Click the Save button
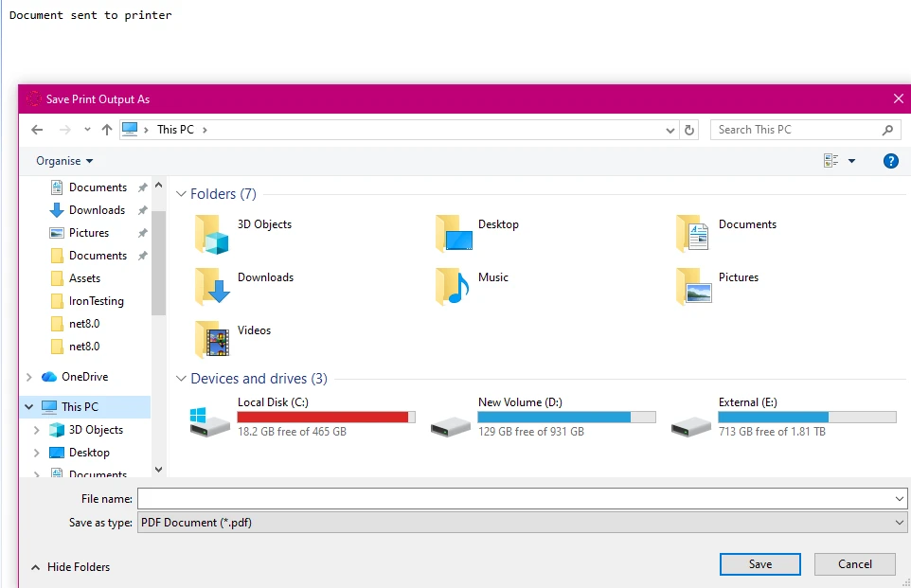Image resolution: width=911 pixels, height=588 pixels. [759, 563]
